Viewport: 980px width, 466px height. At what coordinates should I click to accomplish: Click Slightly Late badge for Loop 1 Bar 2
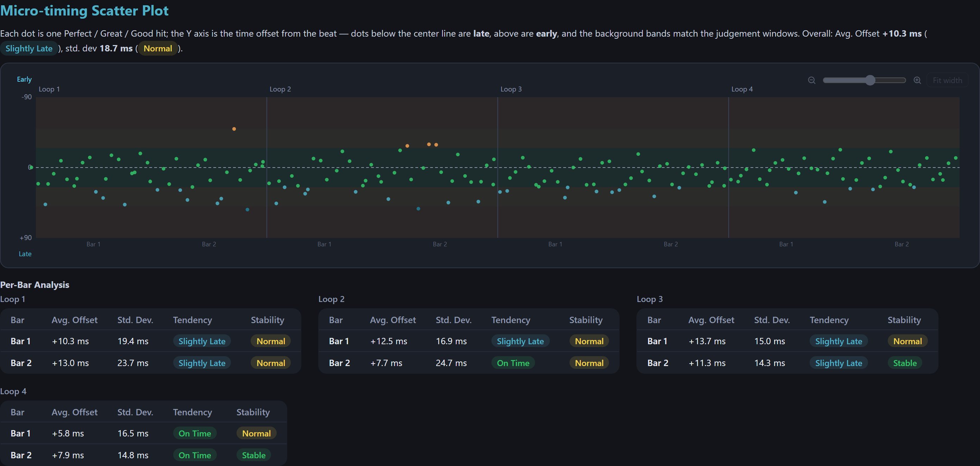click(x=202, y=363)
